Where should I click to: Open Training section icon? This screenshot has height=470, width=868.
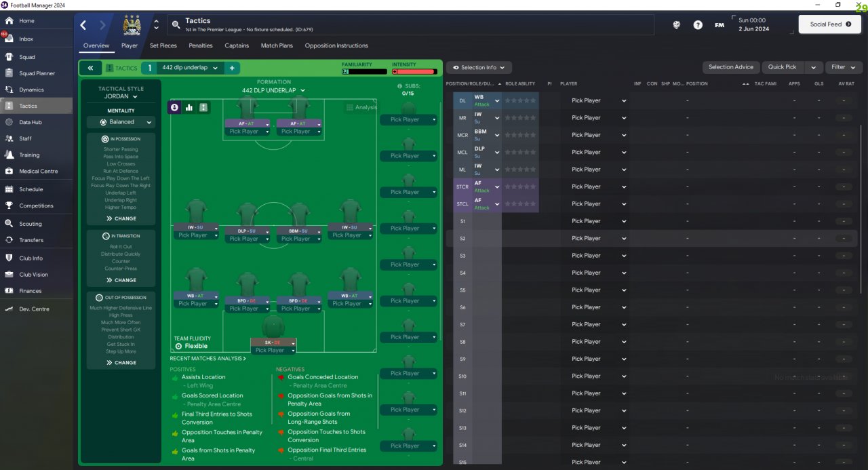coord(9,155)
